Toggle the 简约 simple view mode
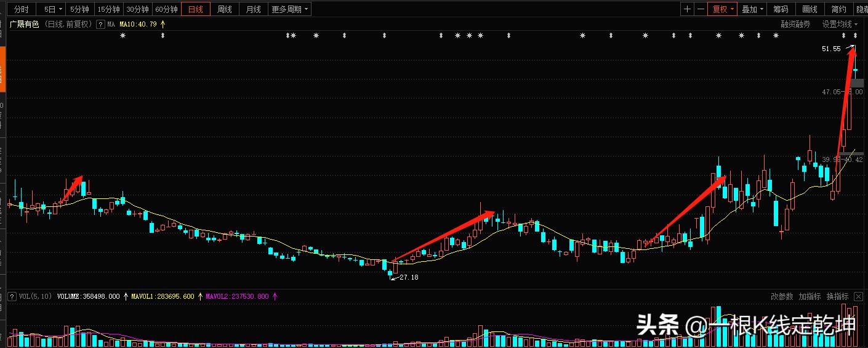Viewport: 868px width, 348px height. (838, 9)
